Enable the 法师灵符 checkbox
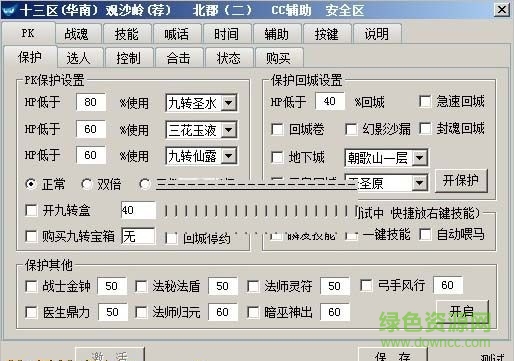Viewport: 514px width, 361px height. click(x=253, y=286)
